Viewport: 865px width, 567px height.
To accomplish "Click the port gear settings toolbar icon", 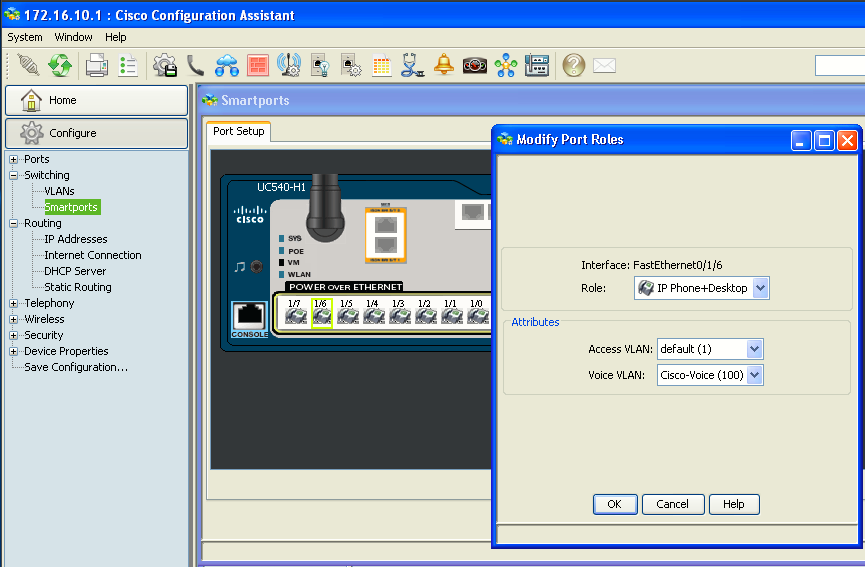I will click(350, 65).
